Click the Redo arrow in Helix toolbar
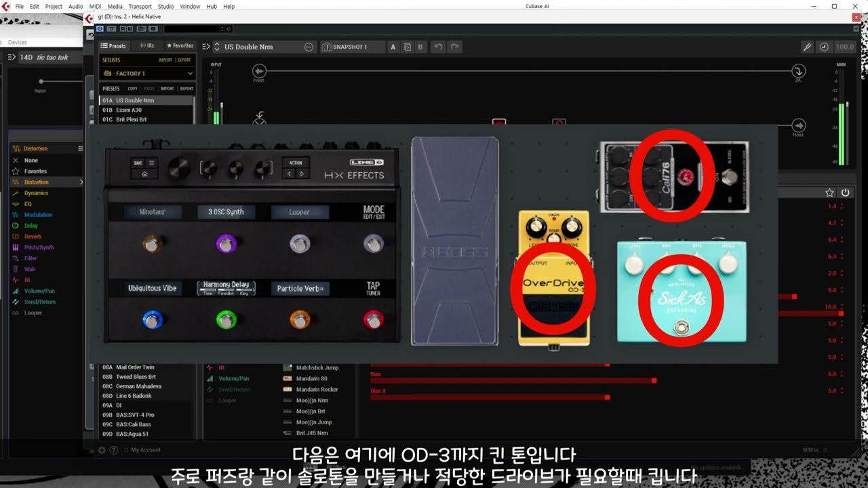 454,47
